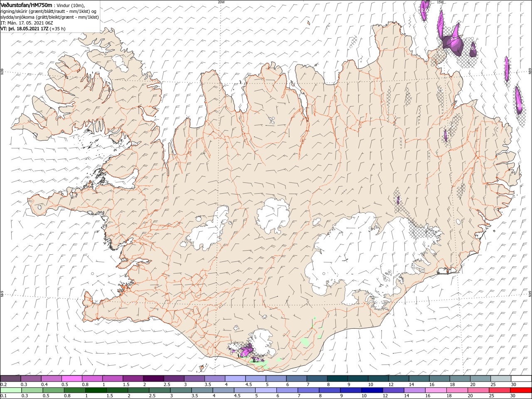Select upper legend swatch starting at 12
This screenshot has width=532, height=399.
[x=399, y=379]
